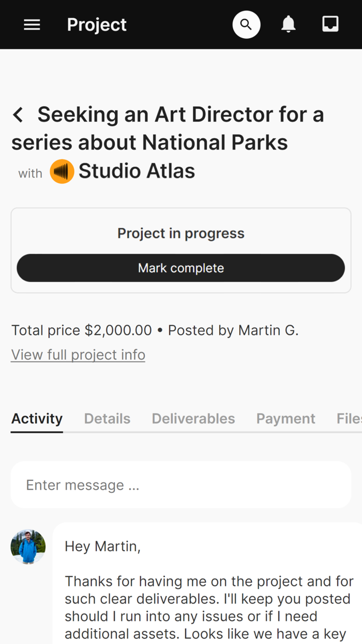Select the partially visible Files tab
362x644 pixels.
(x=349, y=418)
